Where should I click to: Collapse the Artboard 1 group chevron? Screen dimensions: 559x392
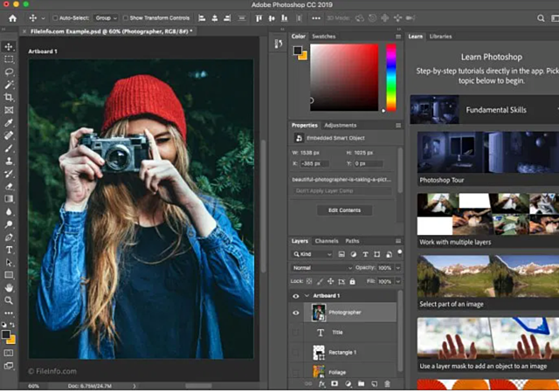click(x=307, y=296)
